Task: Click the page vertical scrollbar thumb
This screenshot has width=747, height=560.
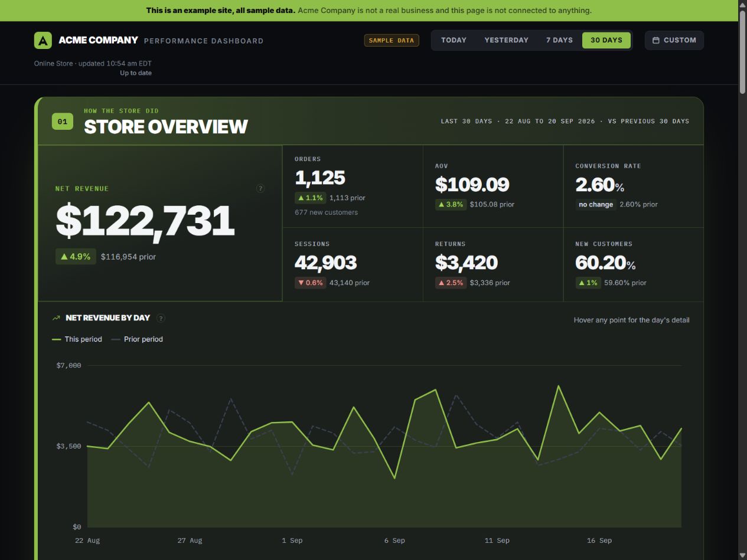Action: coord(742,52)
